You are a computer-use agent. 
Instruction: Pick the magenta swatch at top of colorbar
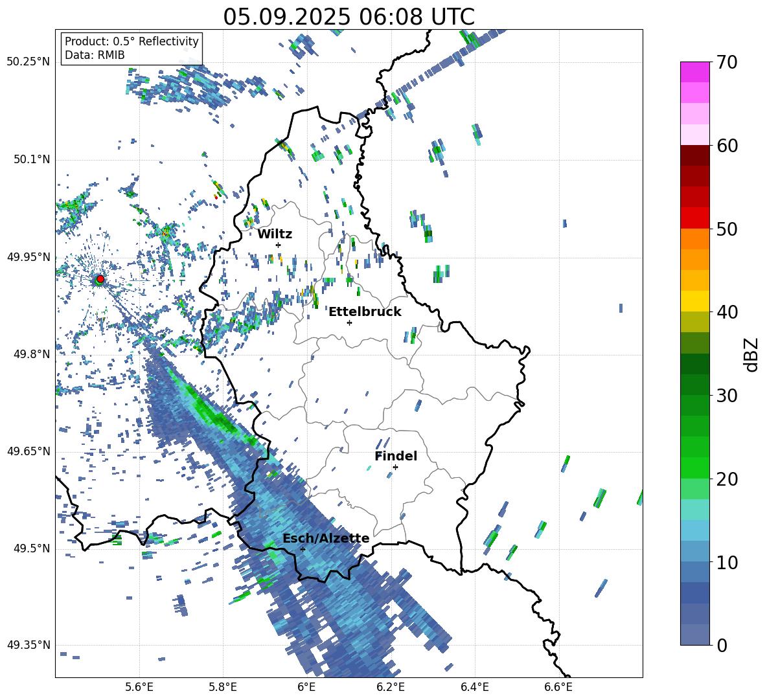[x=694, y=73]
